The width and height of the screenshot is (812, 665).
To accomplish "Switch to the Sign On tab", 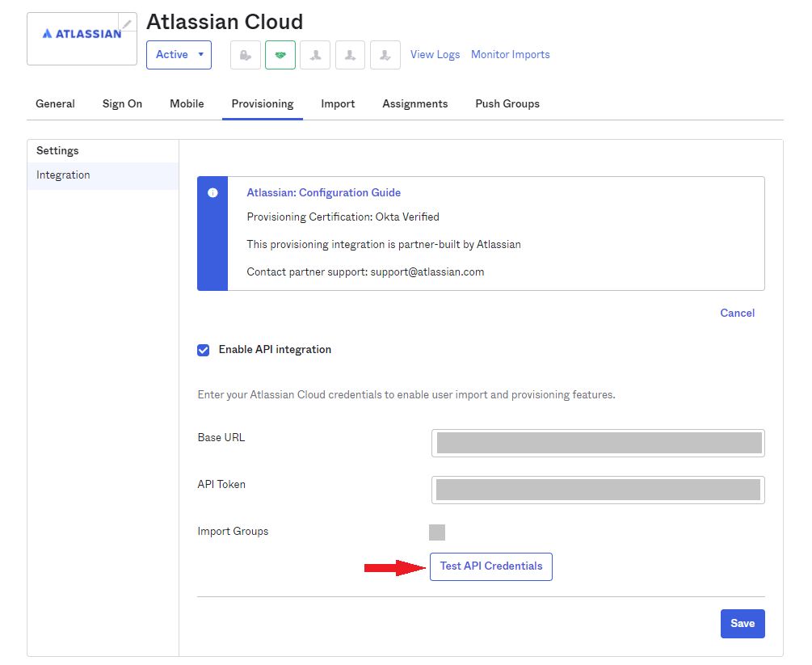I will click(x=122, y=103).
